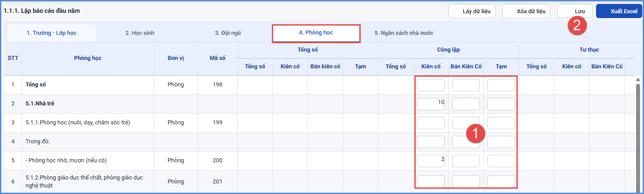Image resolution: width=644 pixels, height=194 pixels.
Task: Click the table scrollbar up arrow
Action: 638,80
